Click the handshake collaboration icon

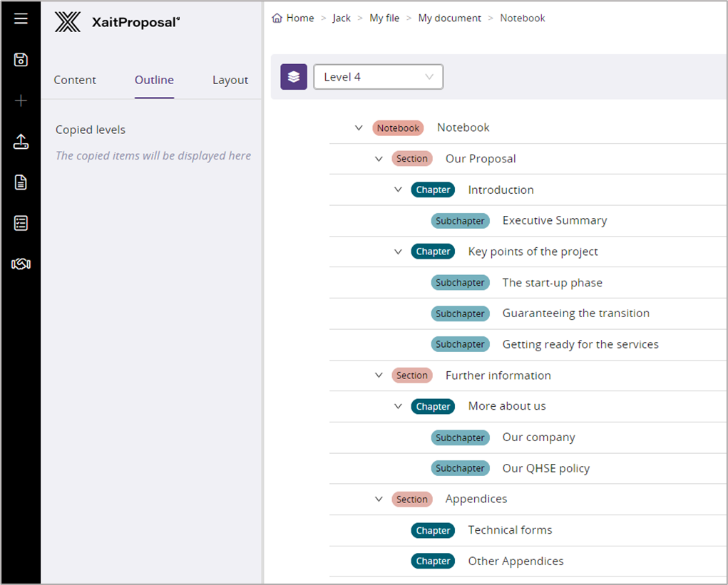click(x=21, y=264)
